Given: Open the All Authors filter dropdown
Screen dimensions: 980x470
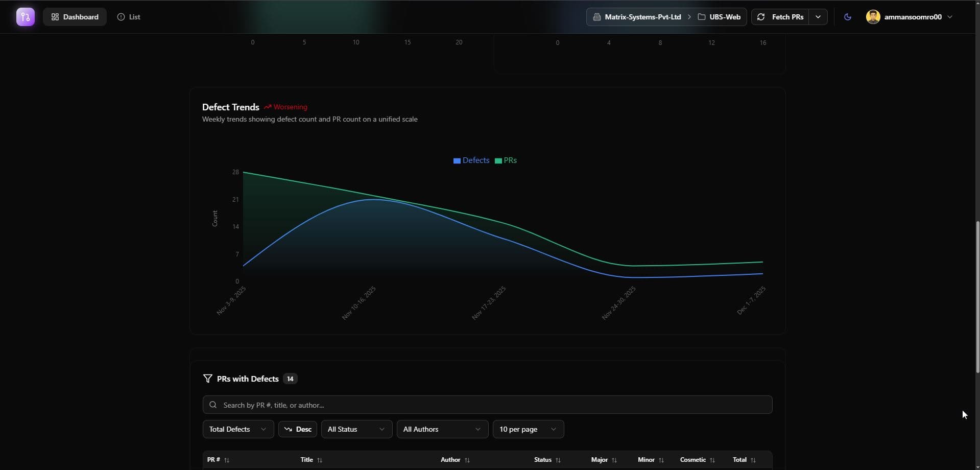Looking at the screenshot, I should click(x=442, y=429).
